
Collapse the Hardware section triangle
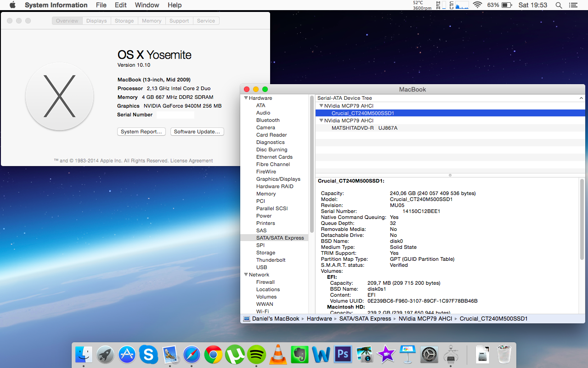click(x=246, y=98)
